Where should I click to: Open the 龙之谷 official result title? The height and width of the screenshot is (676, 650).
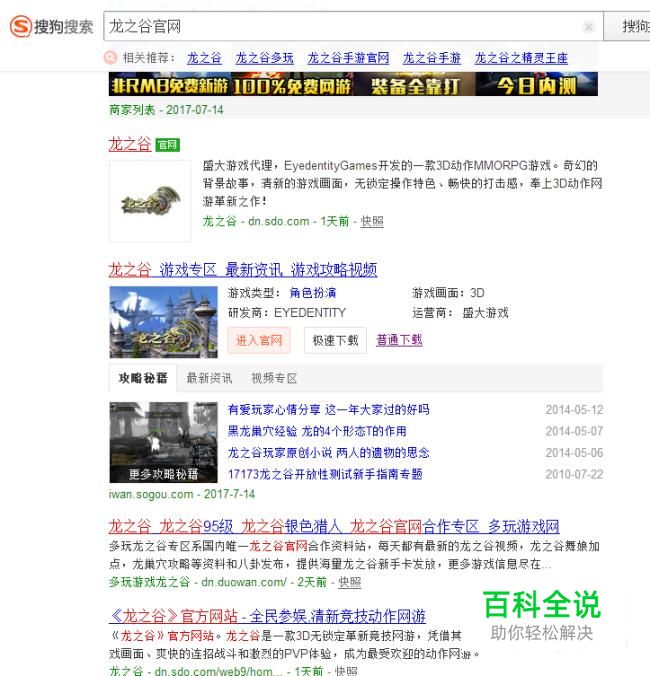[x=130, y=144]
